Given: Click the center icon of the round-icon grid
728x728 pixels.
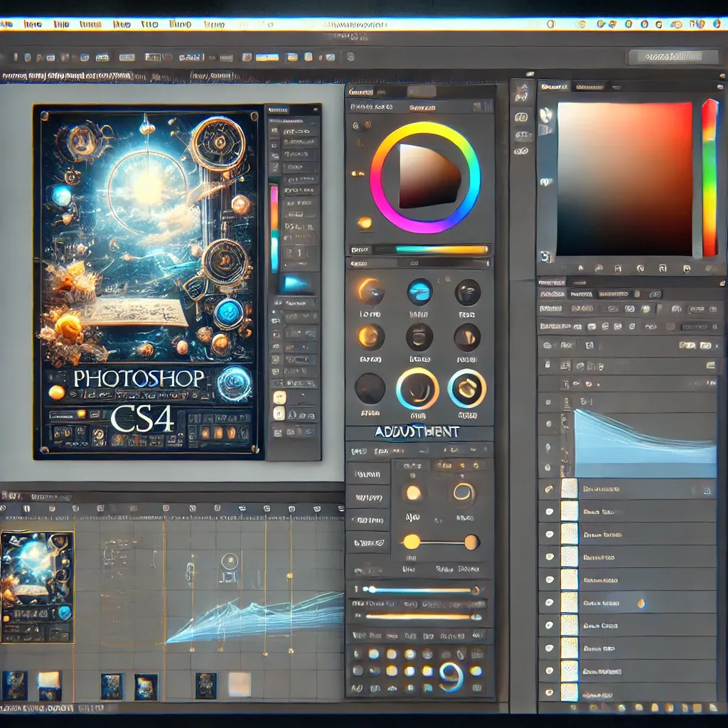Looking at the screenshot, I should 419,337.
